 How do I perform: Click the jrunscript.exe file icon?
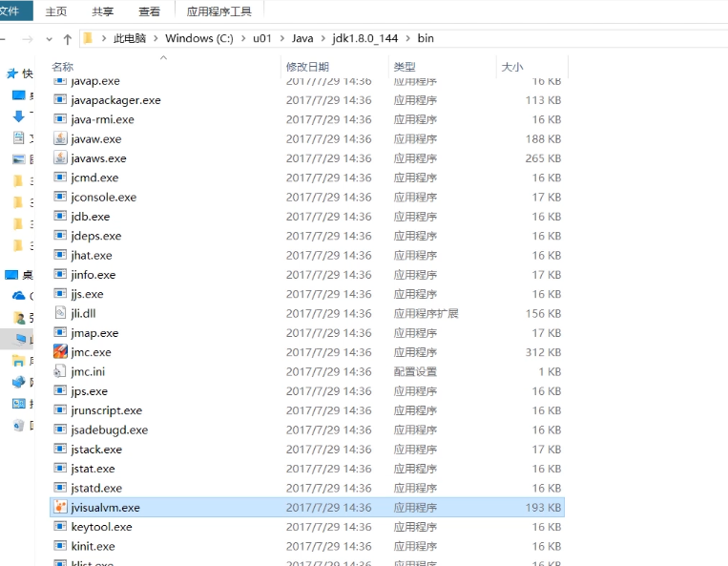tap(60, 410)
